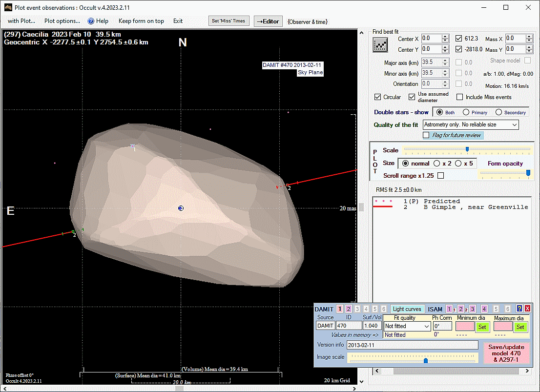Select DAMIT model number 1

[x=340, y=309]
